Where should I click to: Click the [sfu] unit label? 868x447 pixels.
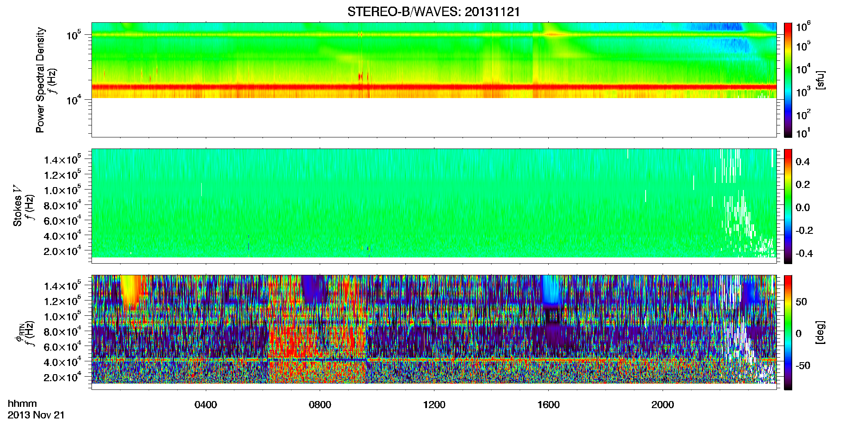[820, 80]
